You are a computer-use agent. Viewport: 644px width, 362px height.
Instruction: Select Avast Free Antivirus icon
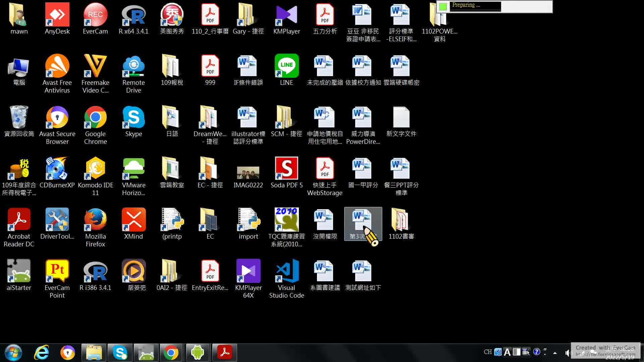coord(57,74)
